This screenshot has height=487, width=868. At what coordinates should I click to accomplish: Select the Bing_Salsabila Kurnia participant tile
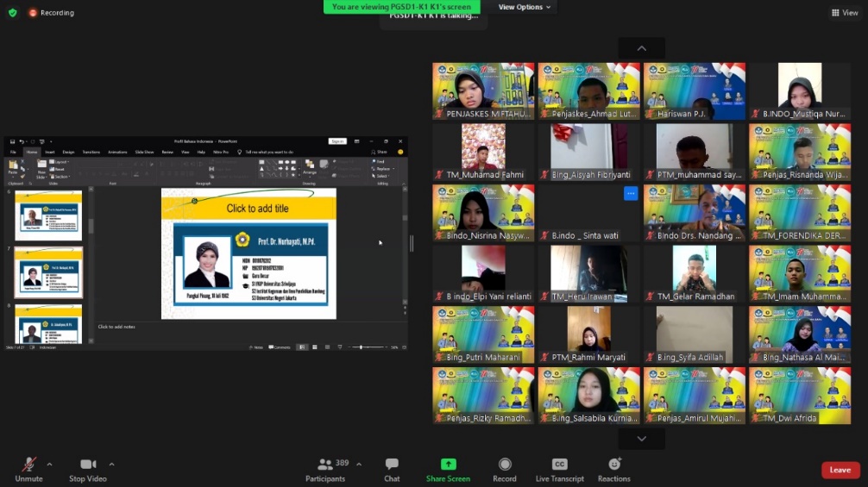589,396
